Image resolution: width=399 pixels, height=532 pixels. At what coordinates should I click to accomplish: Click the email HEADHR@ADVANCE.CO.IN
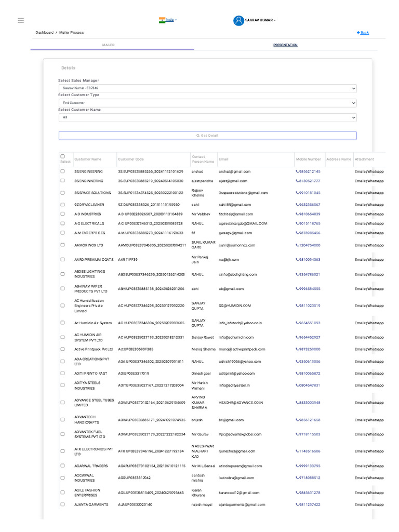(241, 403)
